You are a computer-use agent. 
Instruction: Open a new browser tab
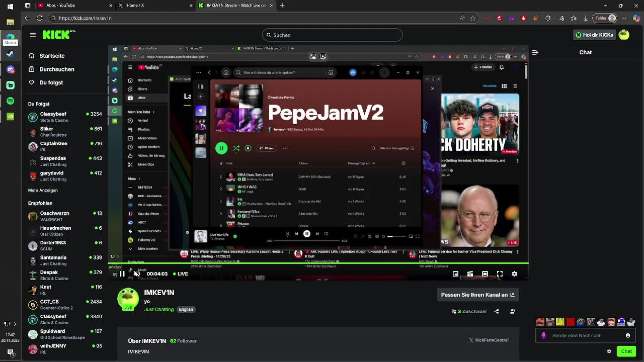click(x=282, y=6)
